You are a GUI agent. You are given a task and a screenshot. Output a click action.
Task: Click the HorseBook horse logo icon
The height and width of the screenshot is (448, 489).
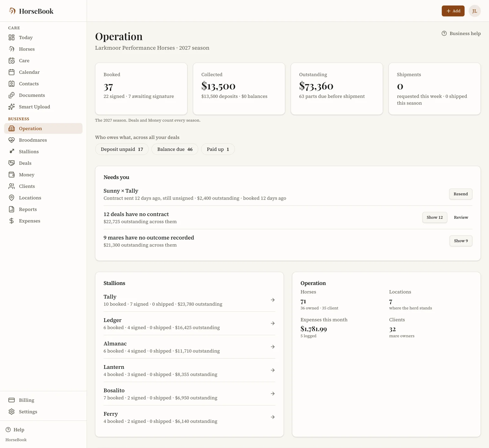12,11
